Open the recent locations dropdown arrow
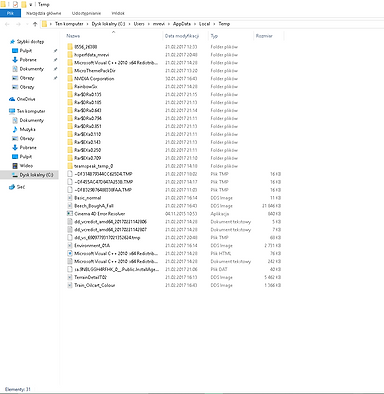This screenshot has width=384, height=394. coord(26,24)
